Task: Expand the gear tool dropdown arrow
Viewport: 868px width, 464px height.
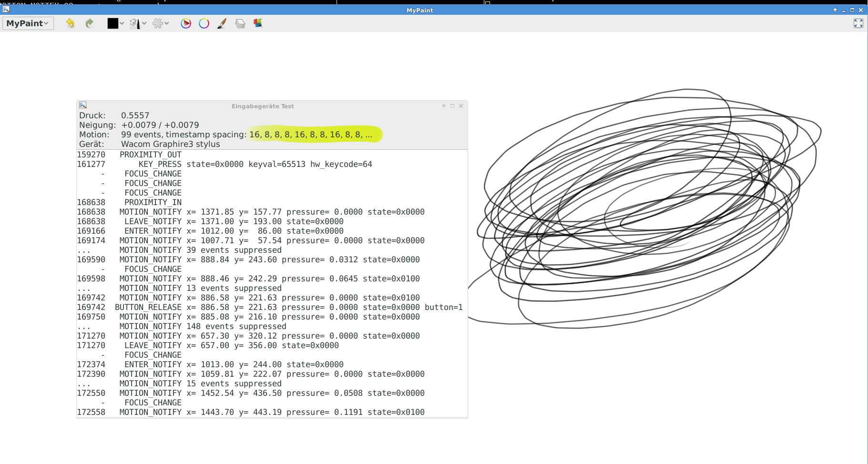Action: pos(167,23)
